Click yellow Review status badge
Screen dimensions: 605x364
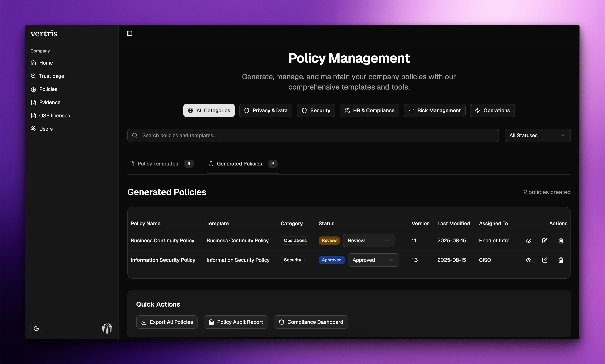click(x=329, y=241)
